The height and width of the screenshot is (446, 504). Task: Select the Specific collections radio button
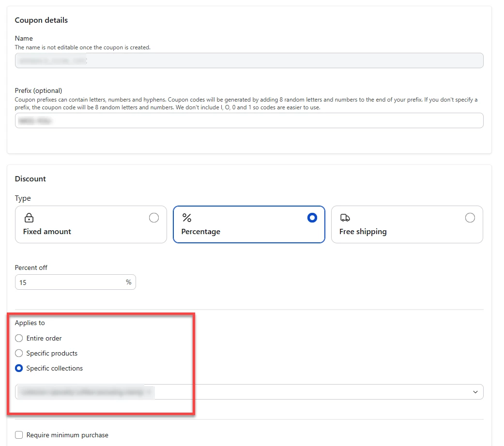19,368
